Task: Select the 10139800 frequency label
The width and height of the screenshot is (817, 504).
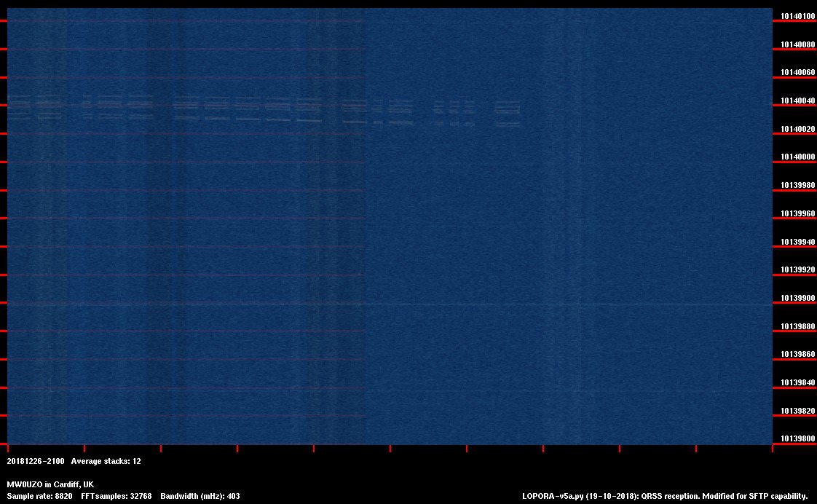Action: coord(798,438)
